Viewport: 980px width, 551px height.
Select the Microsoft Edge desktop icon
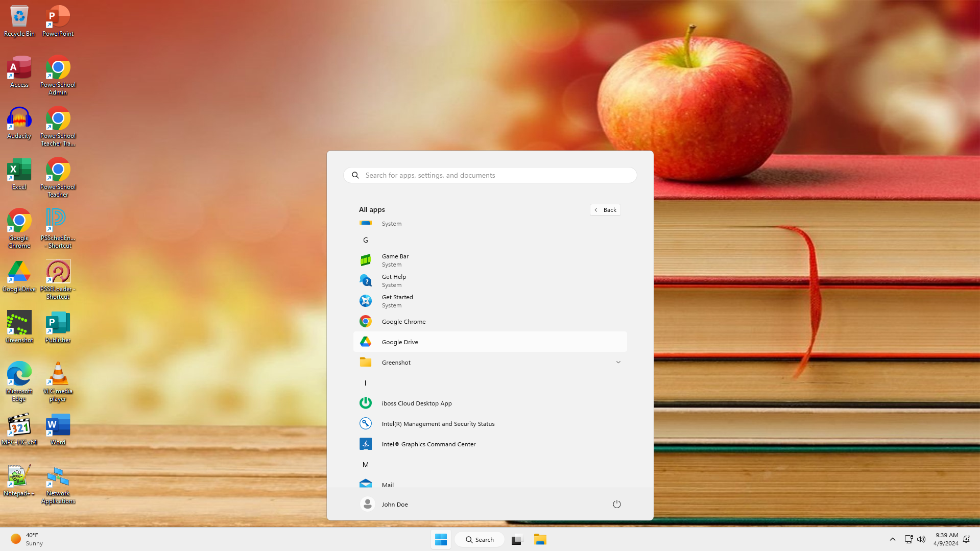[x=19, y=382]
